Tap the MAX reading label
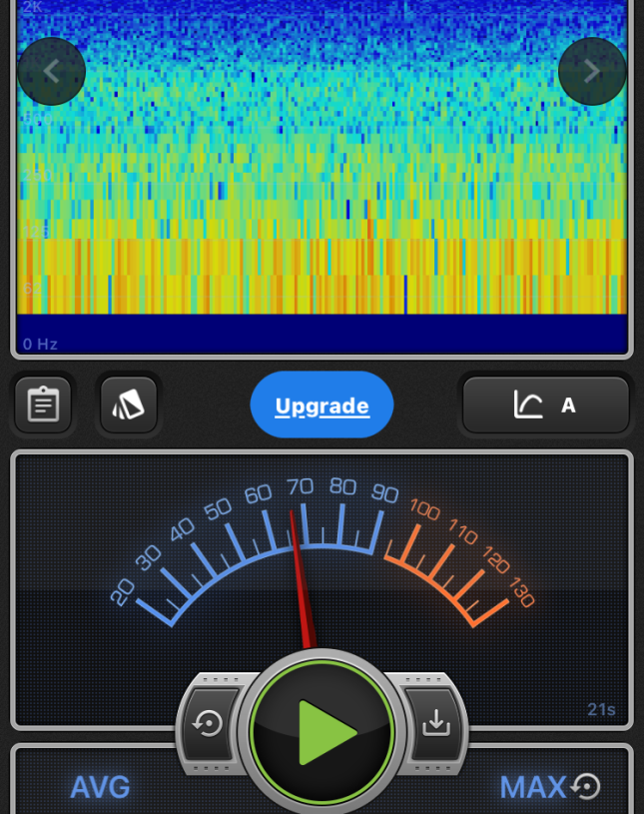Viewport: 644px width, 814px height. (533, 787)
